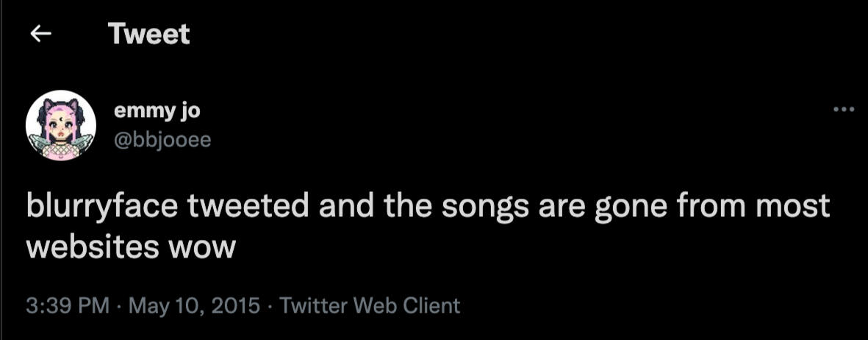
Task: View the profile of user bbjooee
Action: [162, 138]
